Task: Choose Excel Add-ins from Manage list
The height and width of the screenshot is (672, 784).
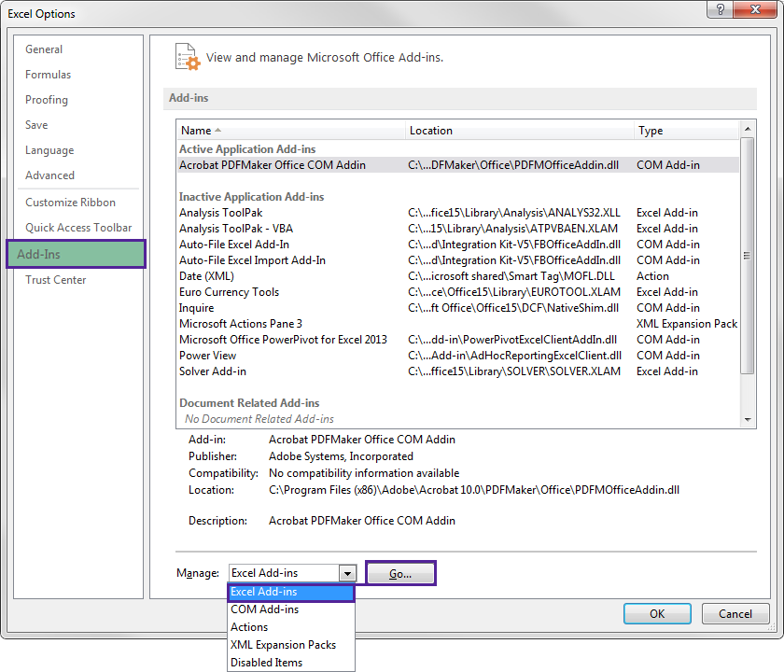Action: click(291, 592)
